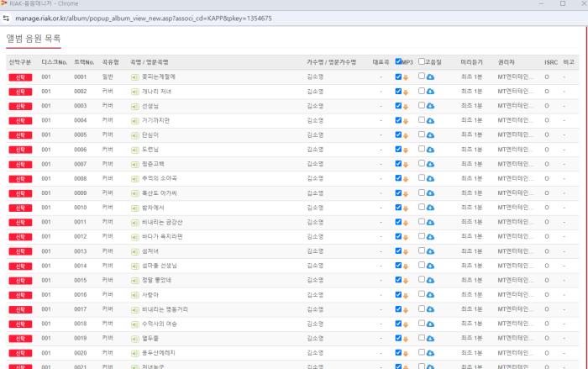Click cloud download icon for track 0015
588x369 pixels.
(430, 281)
